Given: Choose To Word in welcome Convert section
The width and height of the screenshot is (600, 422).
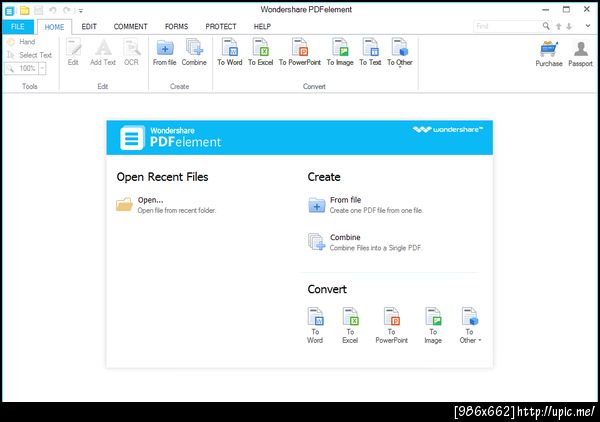Looking at the screenshot, I should (x=315, y=325).
